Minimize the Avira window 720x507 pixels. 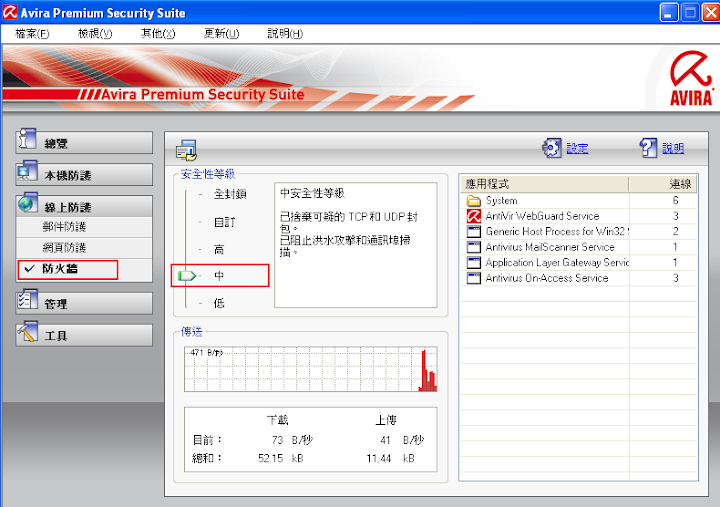[669, 12]
